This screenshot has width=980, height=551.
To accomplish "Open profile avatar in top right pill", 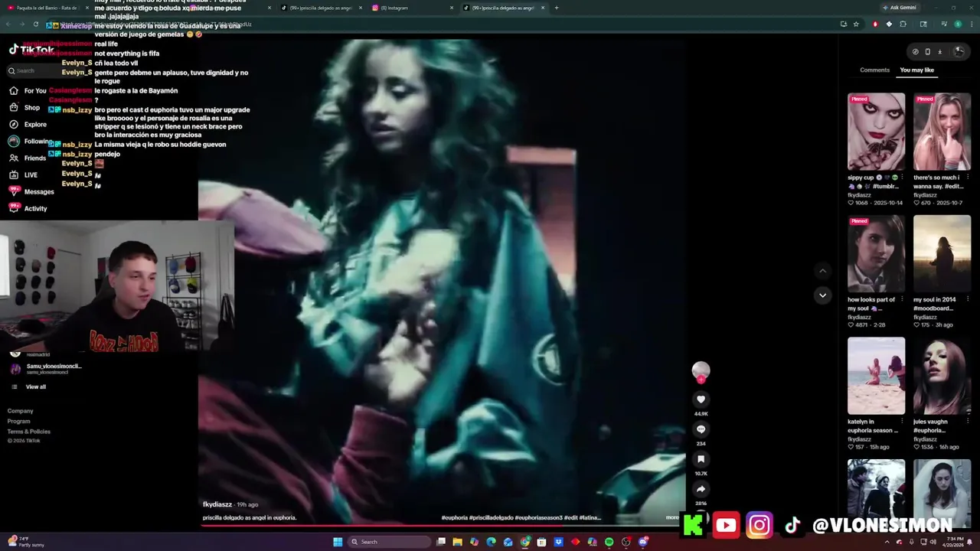I will click(x=959, y=51).
